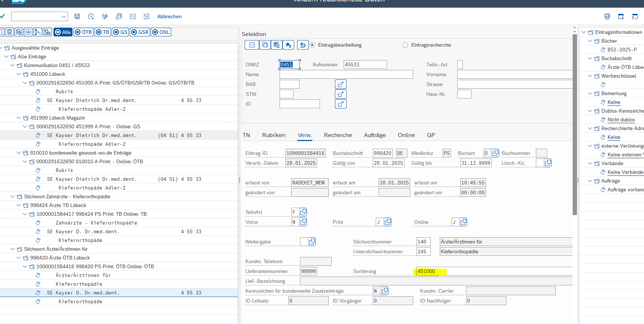Collapse the 451000 Lübeck node

19,74
